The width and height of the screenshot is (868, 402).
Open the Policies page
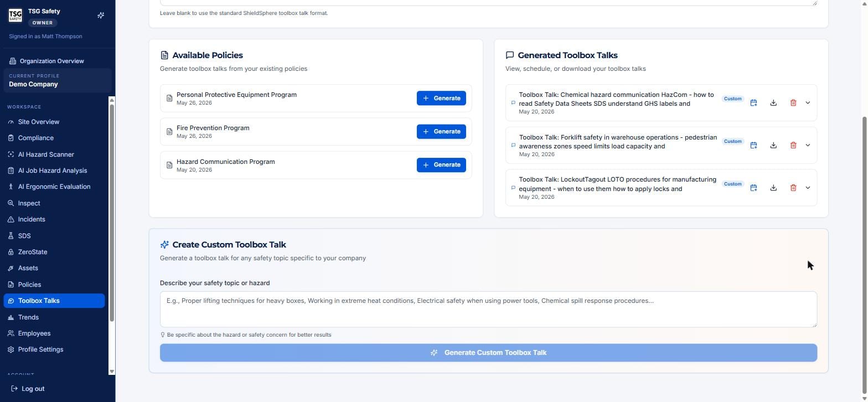54,285
